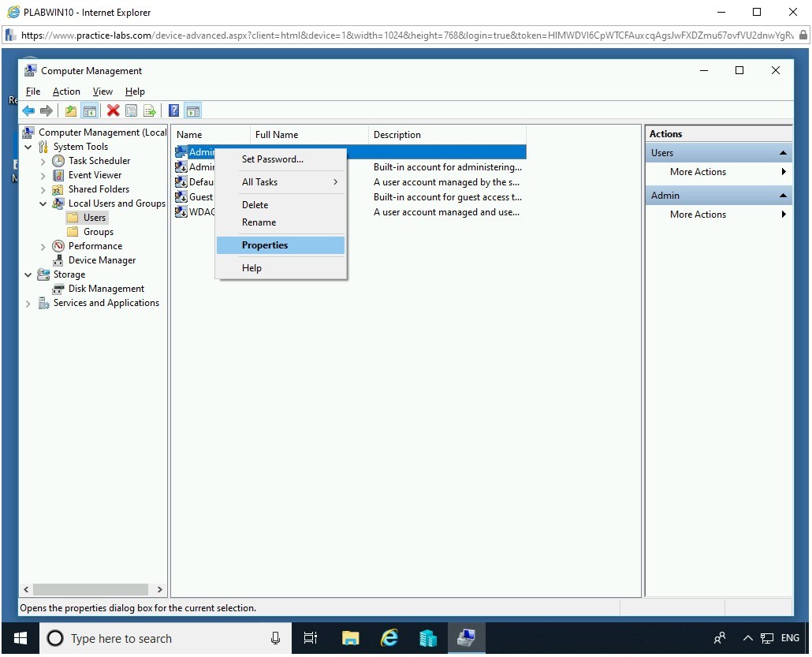Click the Windows Start button

pyautogui.click(x=20, y=638)
